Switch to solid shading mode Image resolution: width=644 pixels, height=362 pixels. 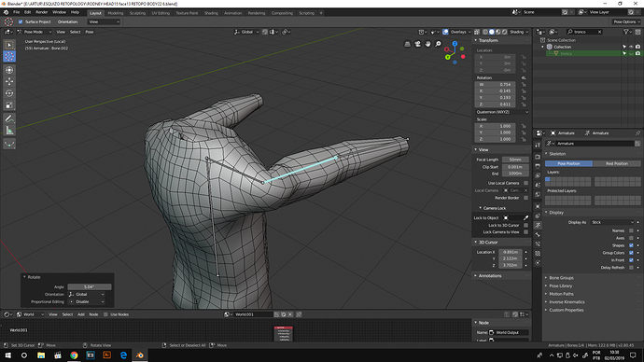pyautogui.click(x=492, y=32)
